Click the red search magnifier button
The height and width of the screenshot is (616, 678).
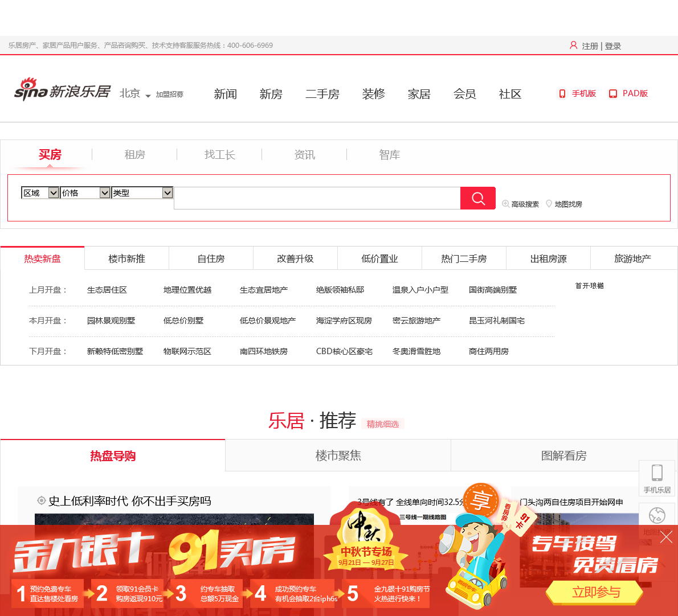click(x=478, y=198)
